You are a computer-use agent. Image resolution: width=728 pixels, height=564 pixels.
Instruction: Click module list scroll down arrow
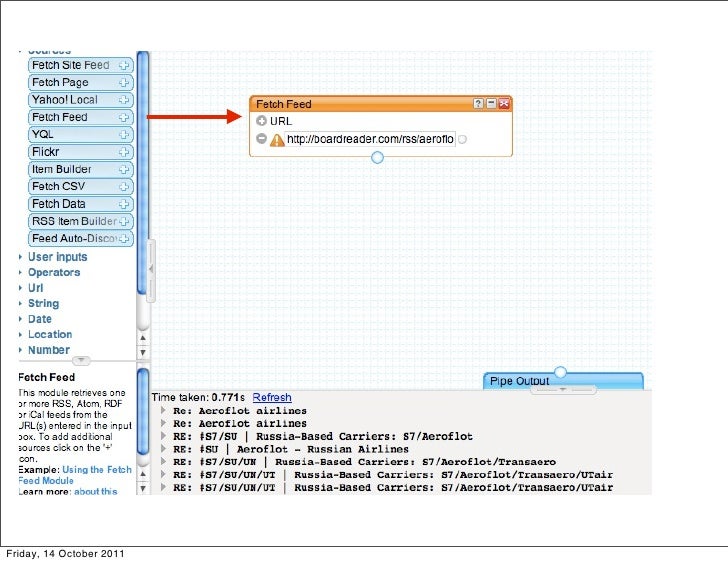143,352
